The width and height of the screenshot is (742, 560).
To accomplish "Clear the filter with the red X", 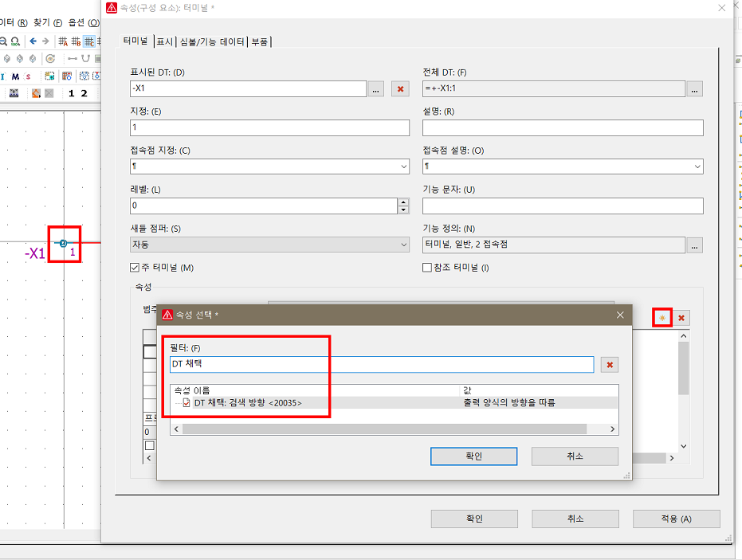I will (610, 365).
